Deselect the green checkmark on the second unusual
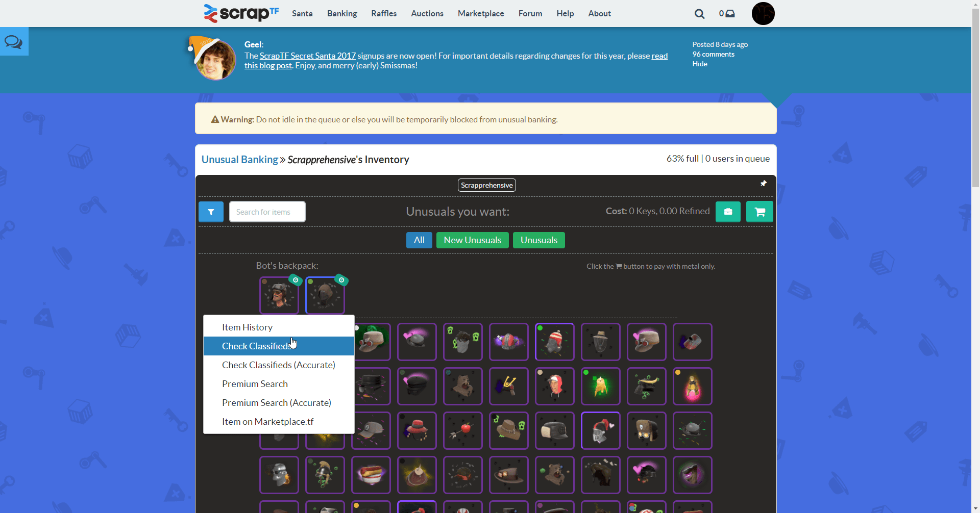The height and width of the screenshot is (513, 980). [341, 280]
